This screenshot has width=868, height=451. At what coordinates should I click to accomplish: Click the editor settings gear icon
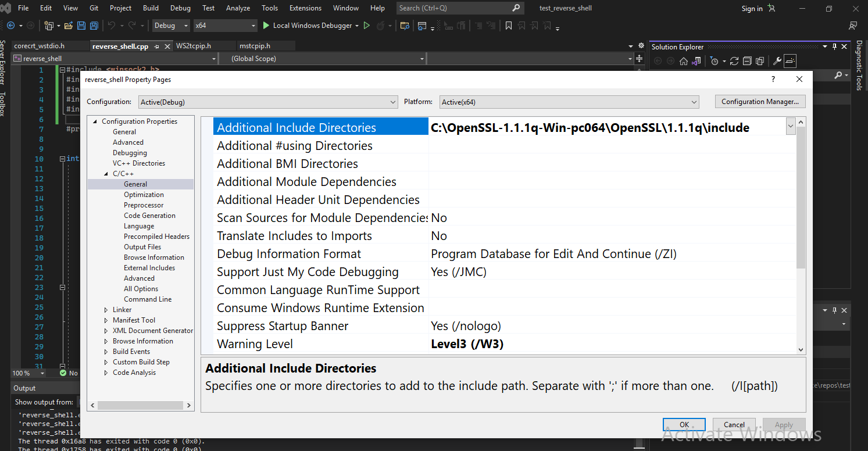tap(641, 46)
